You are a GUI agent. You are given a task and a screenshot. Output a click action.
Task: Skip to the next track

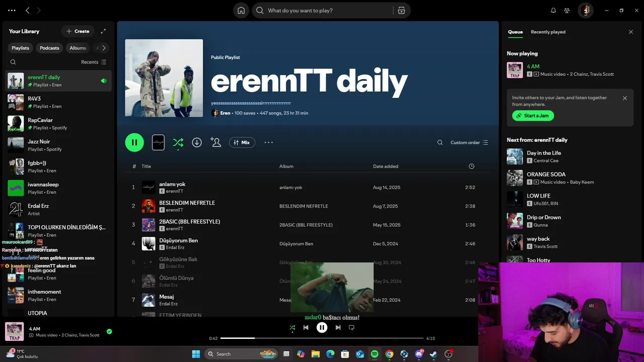(x=338, y=327)
